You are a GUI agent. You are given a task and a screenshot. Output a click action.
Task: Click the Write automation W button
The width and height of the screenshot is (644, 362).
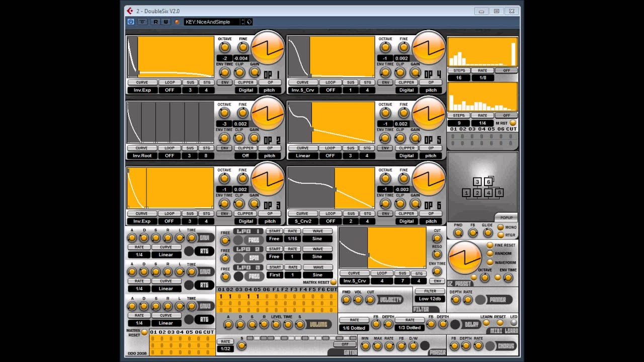[x=166, y=22]
